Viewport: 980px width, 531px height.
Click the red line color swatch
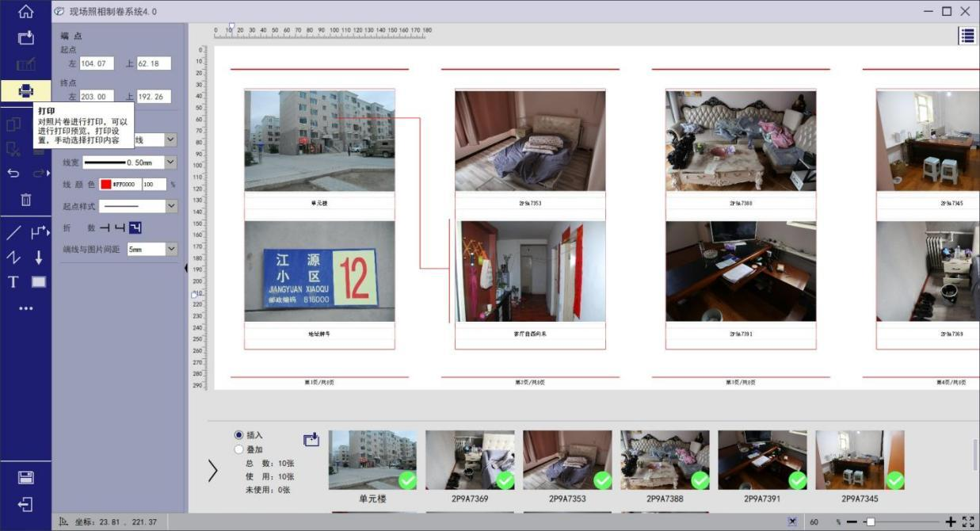point(105,184)
